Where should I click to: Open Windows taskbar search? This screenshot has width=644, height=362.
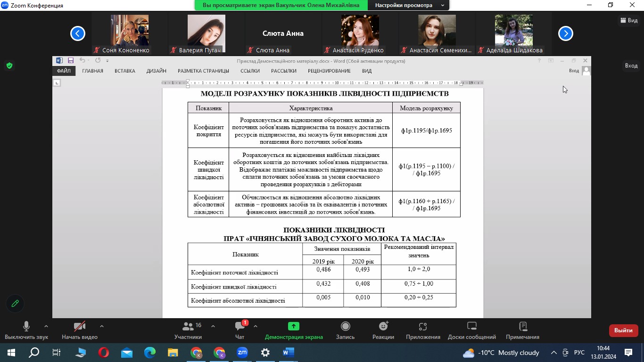point(34,353)
